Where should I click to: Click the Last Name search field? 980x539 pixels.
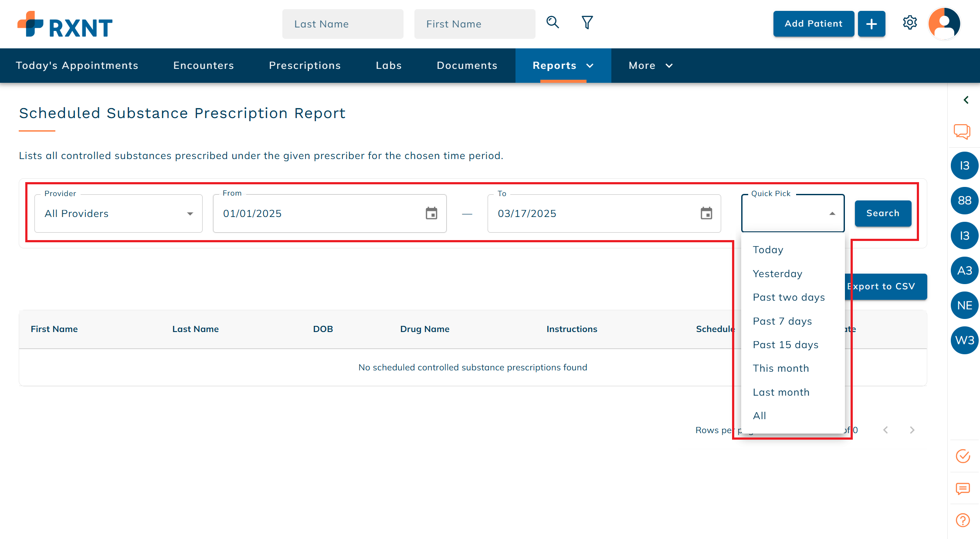pos(342,24)
